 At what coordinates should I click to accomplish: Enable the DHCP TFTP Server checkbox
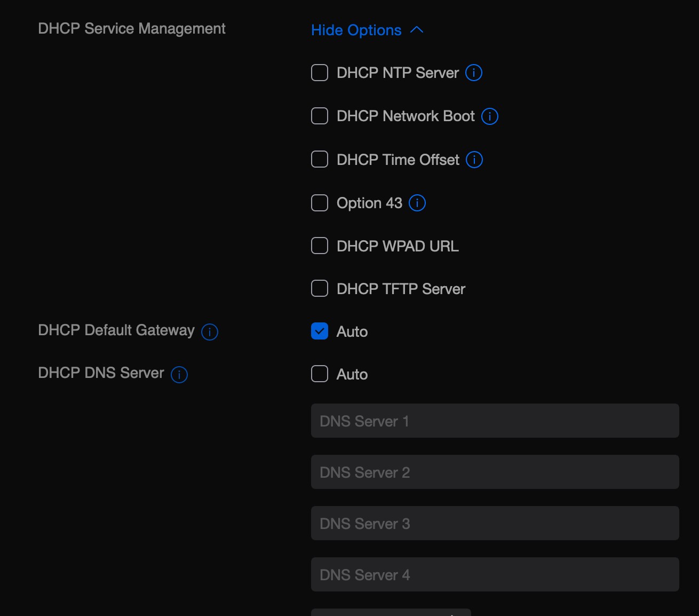[320, 288]
